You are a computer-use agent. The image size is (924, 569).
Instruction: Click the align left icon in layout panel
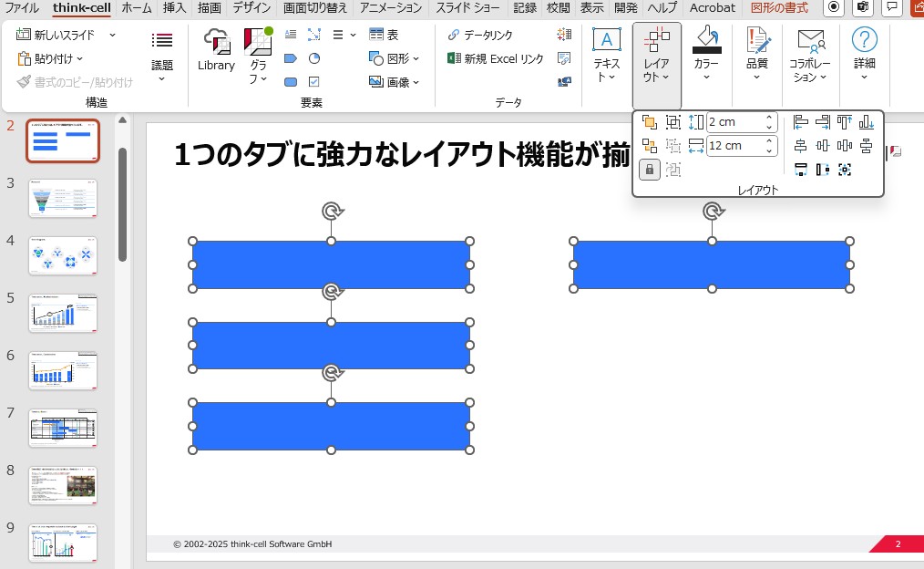click(x=801, y=122)
